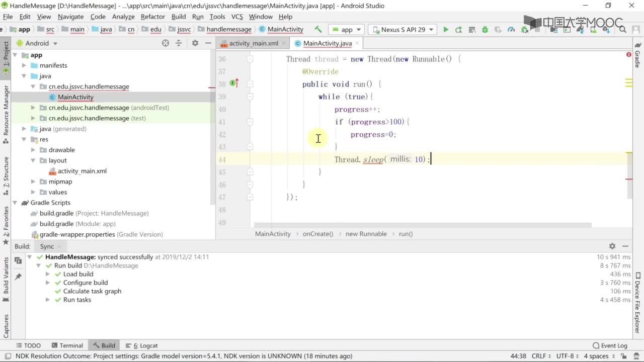
Task: Click the Apply Code Changes icon
Action: (x=471, y=30)
